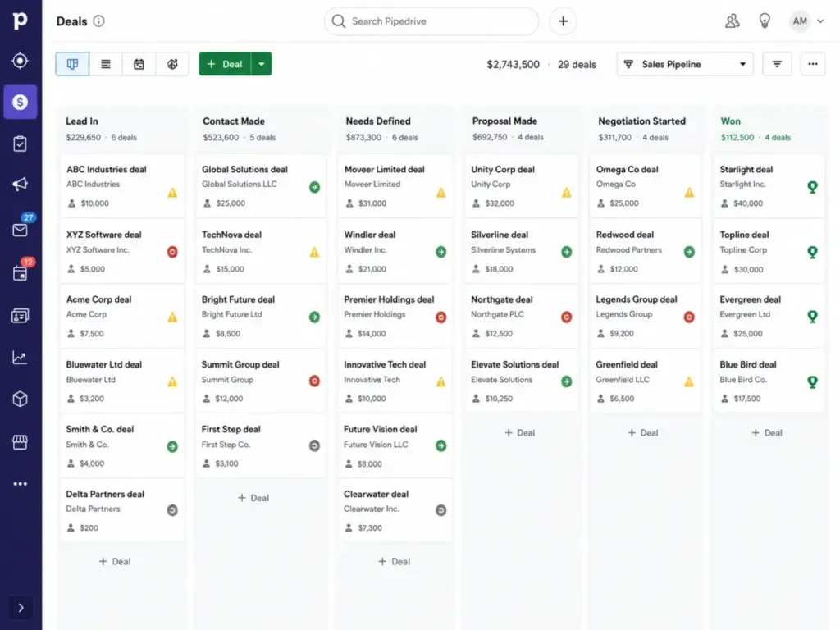Open the Legends Group deal card
This screenshot has height=630, width=840.
(x=645, y=316)
